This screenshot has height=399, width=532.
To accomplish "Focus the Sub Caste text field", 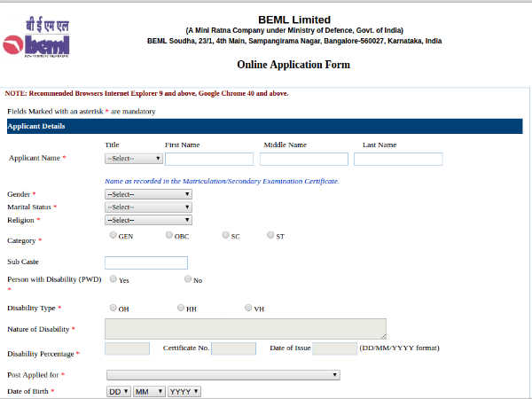I will (x=146, y=262).
